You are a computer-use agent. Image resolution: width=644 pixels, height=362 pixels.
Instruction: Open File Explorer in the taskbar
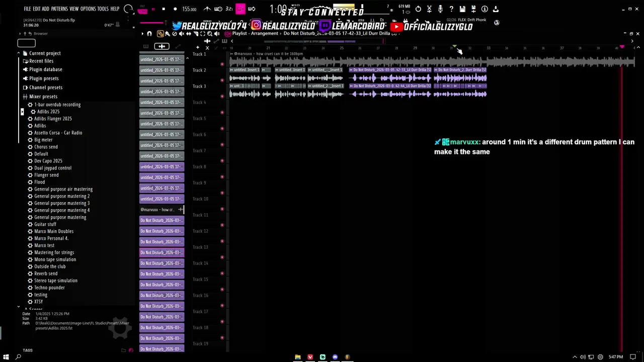(x=298, y=357)
